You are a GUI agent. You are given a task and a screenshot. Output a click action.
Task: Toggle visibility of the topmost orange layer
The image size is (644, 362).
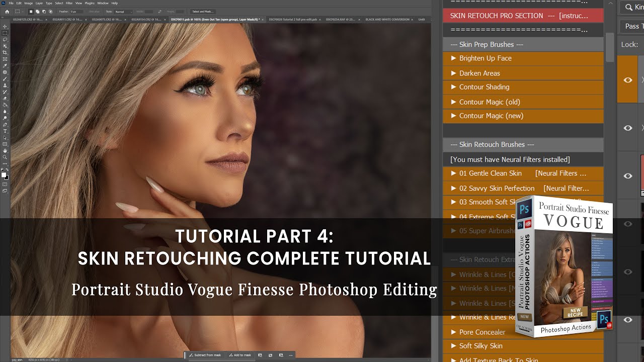tap(628, 80)
